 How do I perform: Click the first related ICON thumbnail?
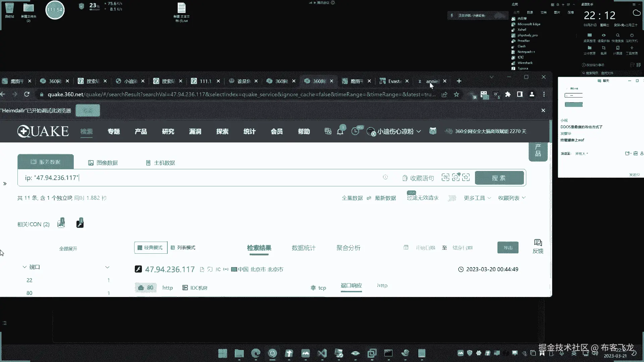(61, 223)
